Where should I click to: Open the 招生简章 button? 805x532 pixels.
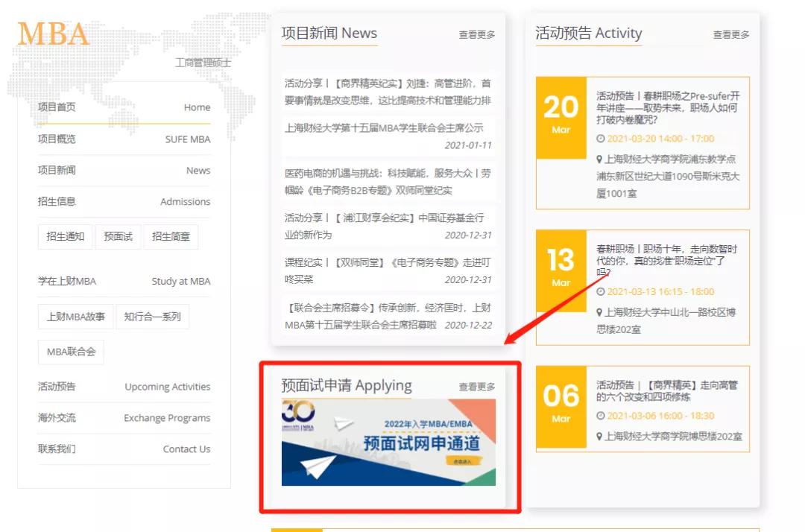click(171, 237)
